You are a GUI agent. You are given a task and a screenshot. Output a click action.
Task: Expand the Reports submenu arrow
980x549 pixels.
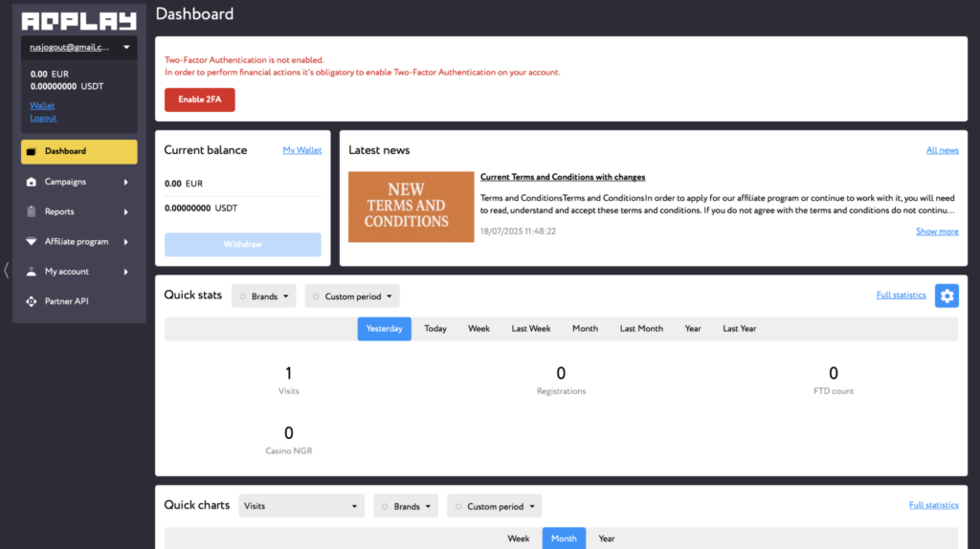[x=126, y=212]
